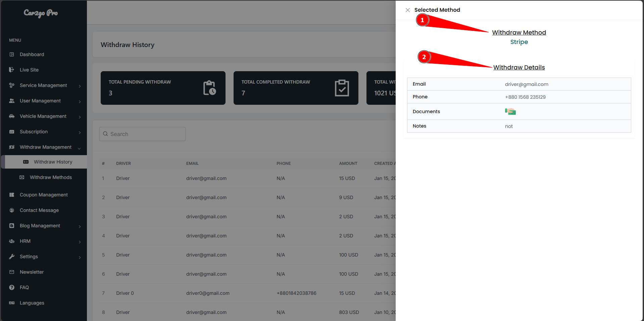The height and width of the screenshot is (321, 644).
Task: Expand Vehicle Management chevron
Action: point(80,117)
